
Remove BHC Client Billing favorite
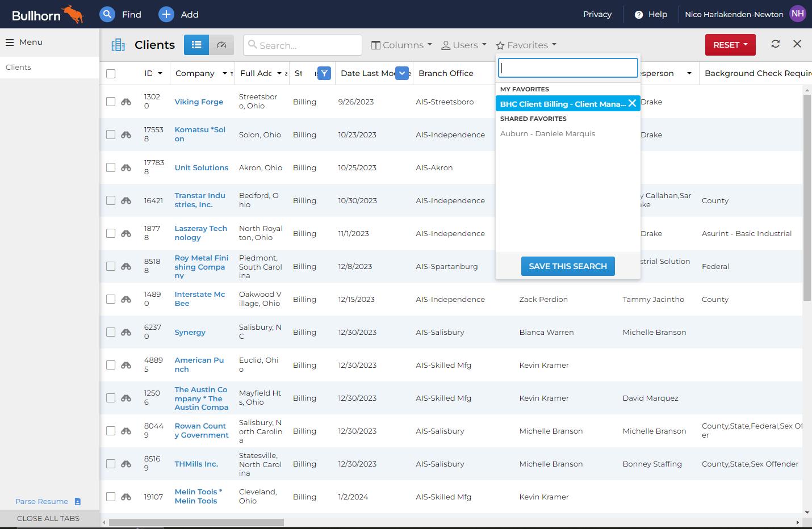(x=632, y=103)
